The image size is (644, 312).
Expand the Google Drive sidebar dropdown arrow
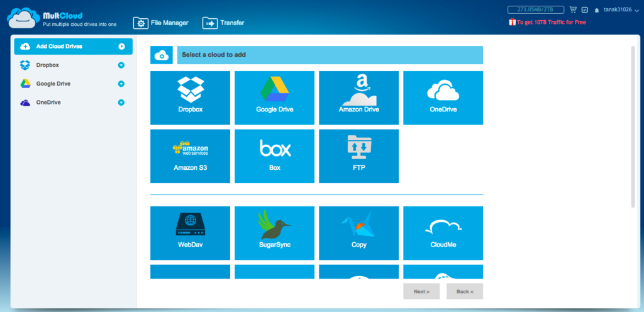[121, 84]
